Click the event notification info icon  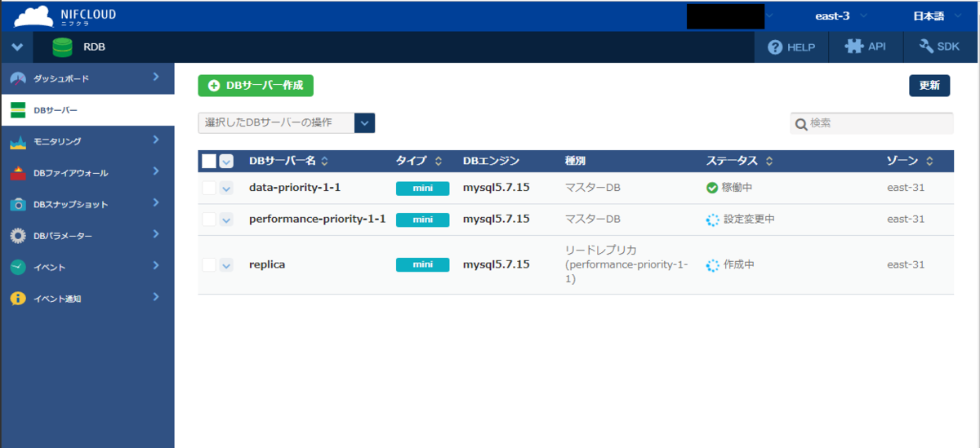[x=19, y=299]
